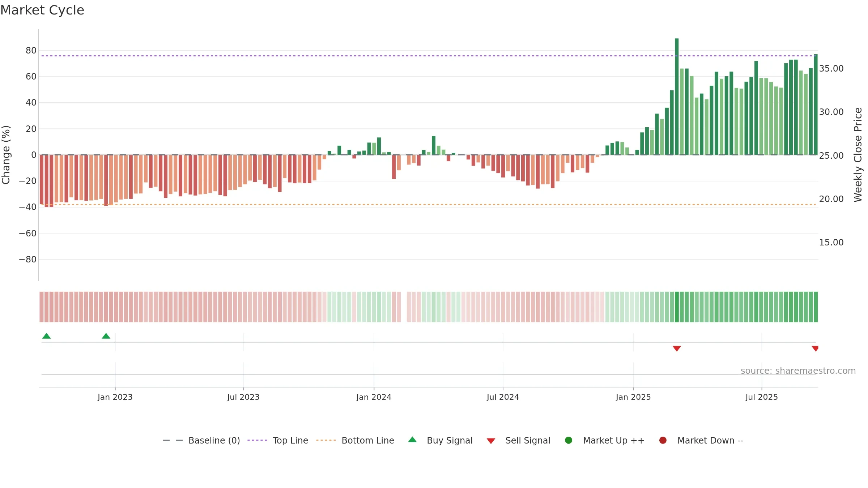Click the last sell signal triangle at chart end
The width and height of the screenshot is (868, 488).
point(815,348)
